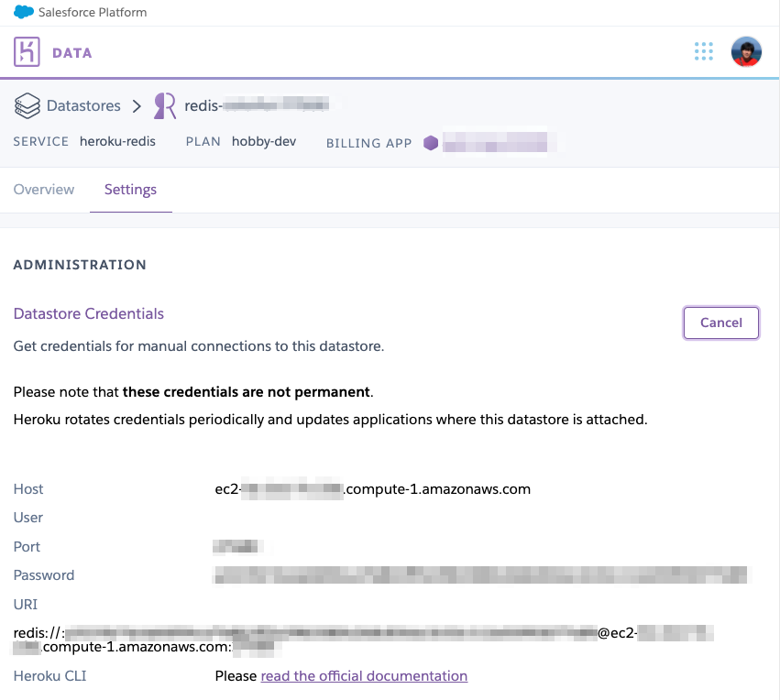Click the DATA header label
The image size is (780, 700).
click(72, 53)
